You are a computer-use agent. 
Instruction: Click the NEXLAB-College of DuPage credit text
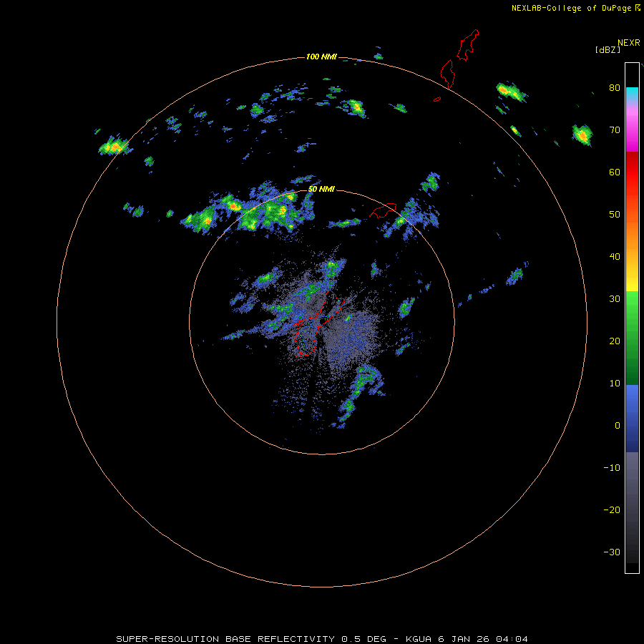pos(571,8)
